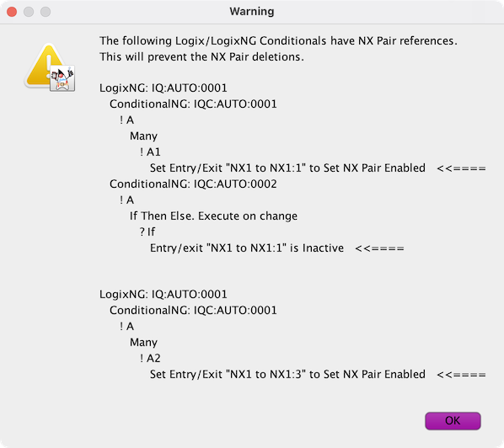The image size is (504, 448).
Task: Select Set Entry/Exit 'NX1 to NX1:3' line
Action: click(287, 374)
